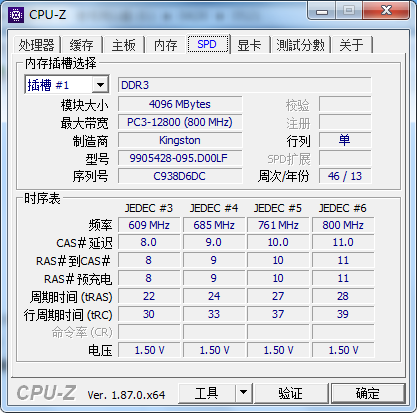Click the 周期时间 (tRAS) row label
The width and height of the screenshot is (419, 415).
tap(71, 297)
